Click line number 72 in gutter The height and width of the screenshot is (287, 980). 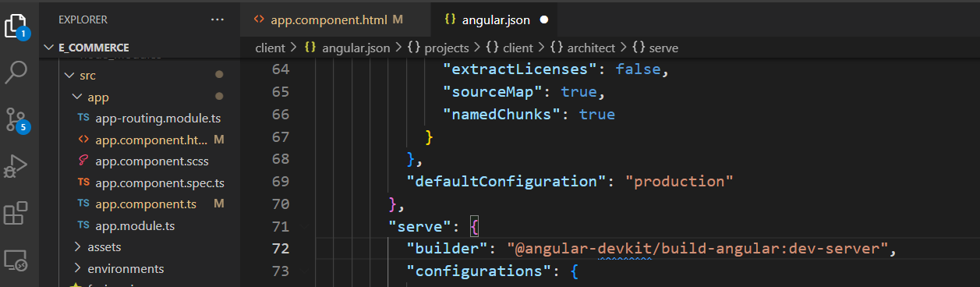(281, 249)
